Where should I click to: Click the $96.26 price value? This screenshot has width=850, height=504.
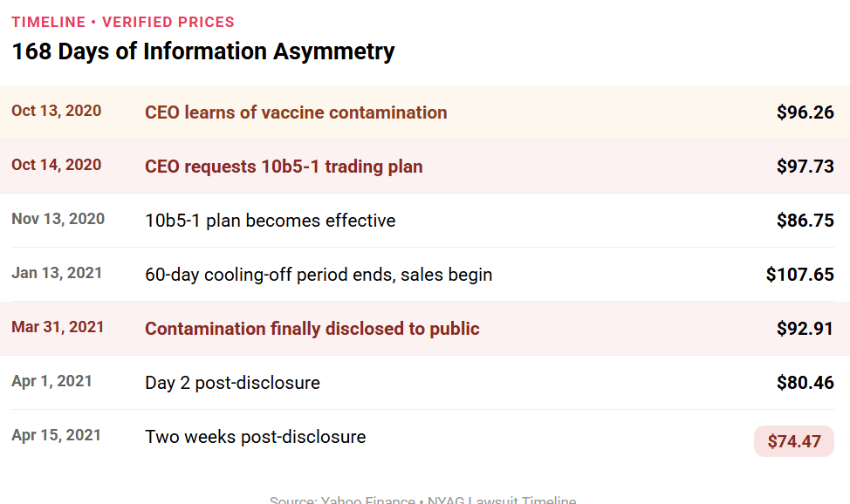pyautogui.click(x=805, y=112)
